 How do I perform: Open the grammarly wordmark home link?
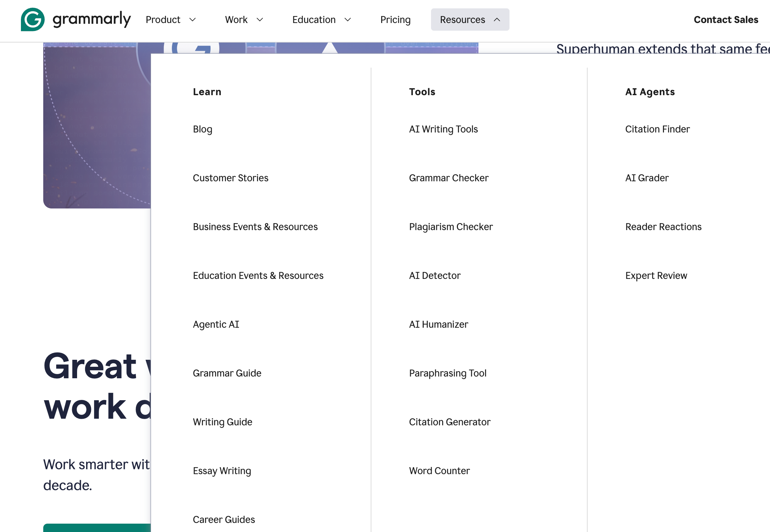pyautogui.click(x=92, y=20)
